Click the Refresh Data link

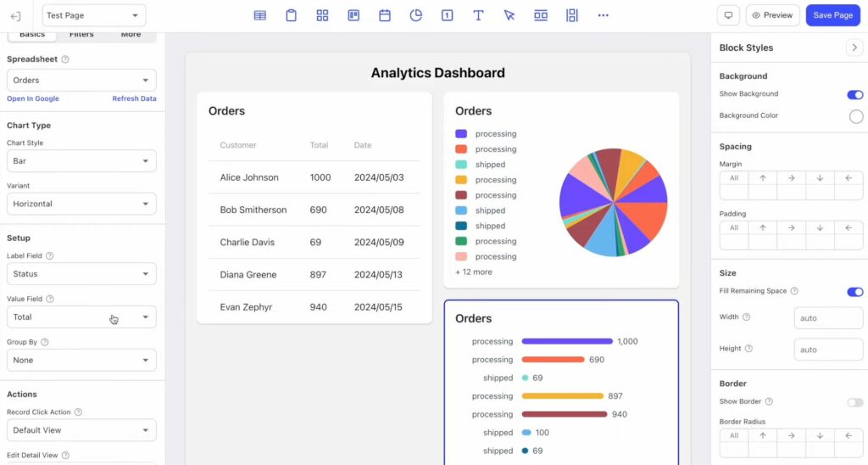pos(134,98)
